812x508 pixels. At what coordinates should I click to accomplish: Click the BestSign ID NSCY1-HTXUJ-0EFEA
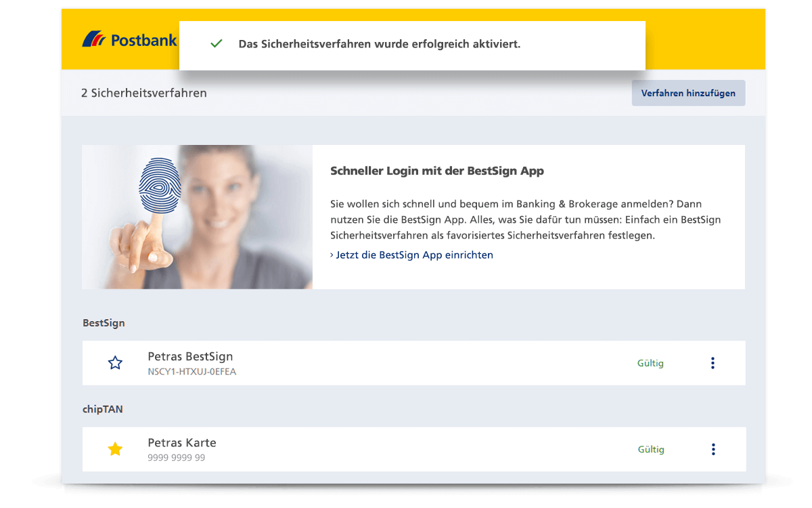click(192, 372)
